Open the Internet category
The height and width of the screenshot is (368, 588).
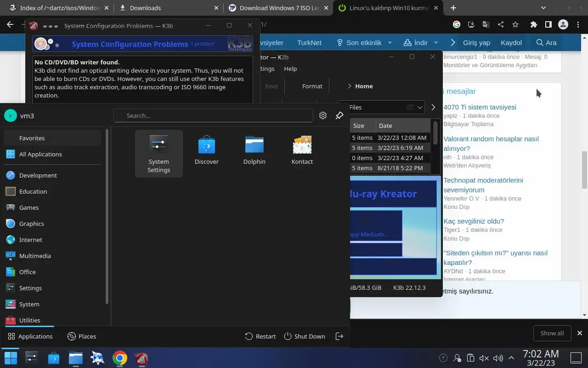[x=52, y=240]
